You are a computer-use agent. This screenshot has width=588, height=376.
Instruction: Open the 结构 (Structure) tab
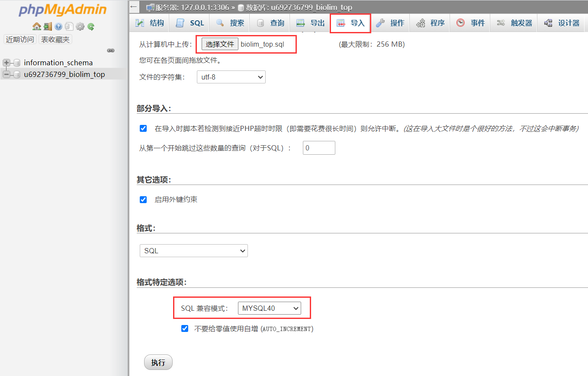click(150, 23)
